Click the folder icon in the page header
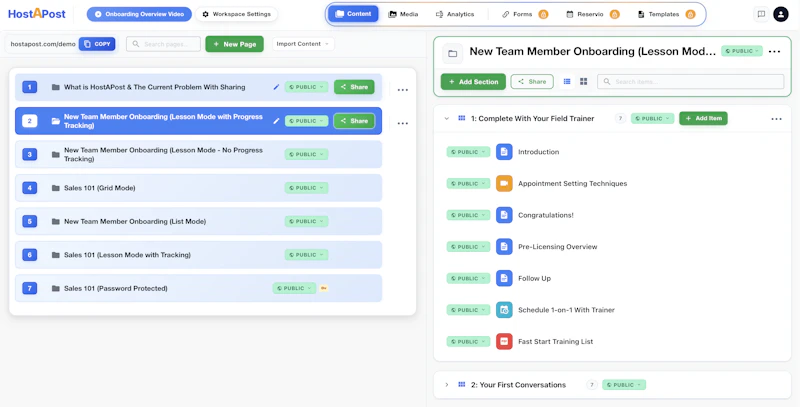The height and width of the screenshot is (407, 800). 453,53
